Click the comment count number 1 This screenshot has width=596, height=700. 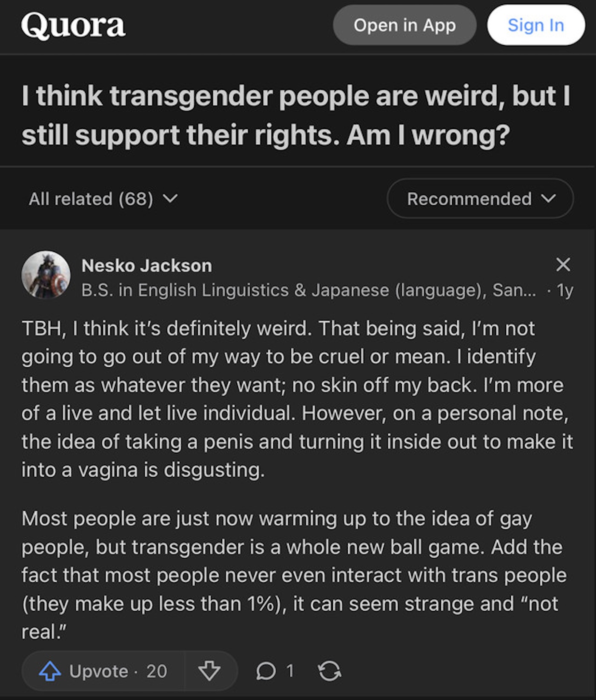tap(290, 671)
